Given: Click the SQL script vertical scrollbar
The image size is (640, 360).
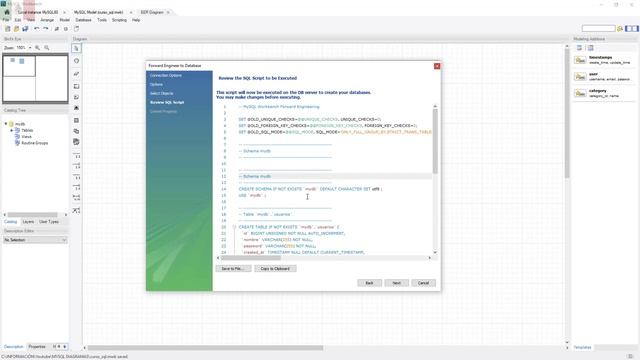Looking at the screenshot, I should tap(435, 141).
